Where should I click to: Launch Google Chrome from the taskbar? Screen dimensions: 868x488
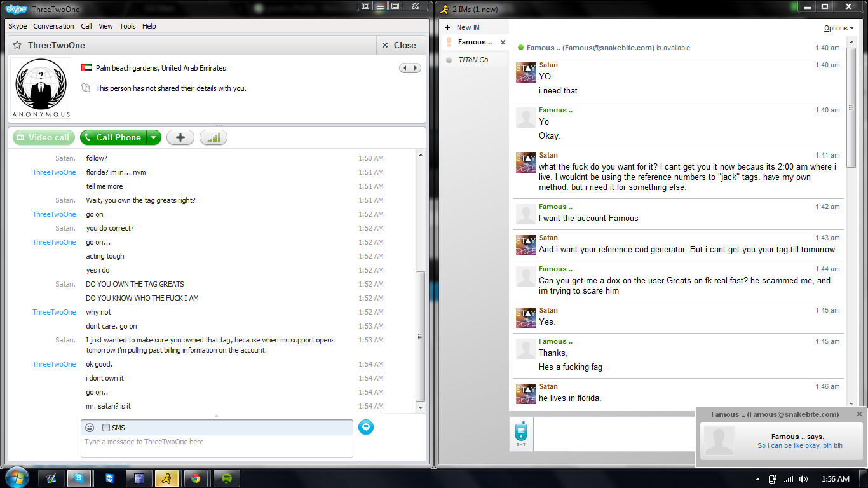click(x=196, y=478)
